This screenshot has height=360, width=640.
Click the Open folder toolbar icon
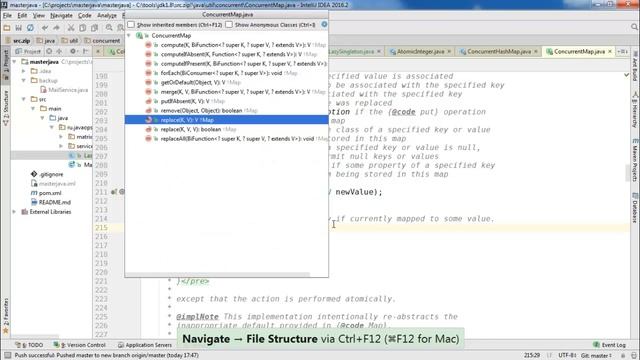click(7, 28)
